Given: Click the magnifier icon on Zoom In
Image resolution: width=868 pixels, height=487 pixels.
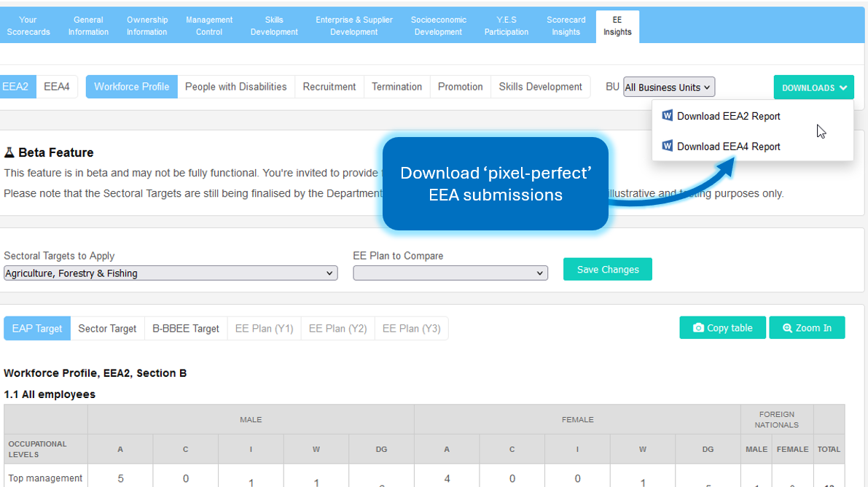Looking at the screenshot, I should 787,328.
